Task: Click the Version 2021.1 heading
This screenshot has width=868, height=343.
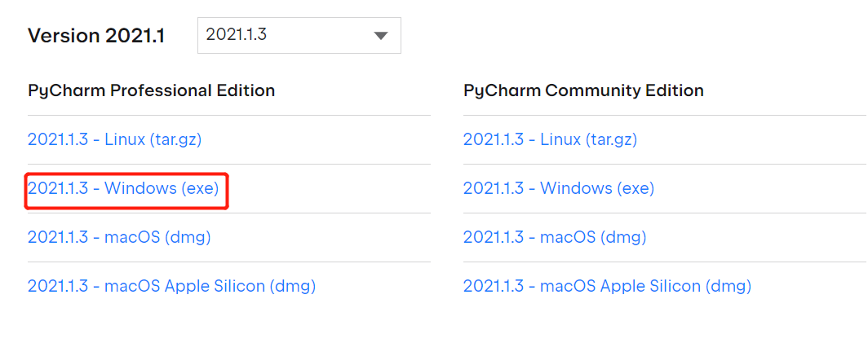Action: pos(96,36)
